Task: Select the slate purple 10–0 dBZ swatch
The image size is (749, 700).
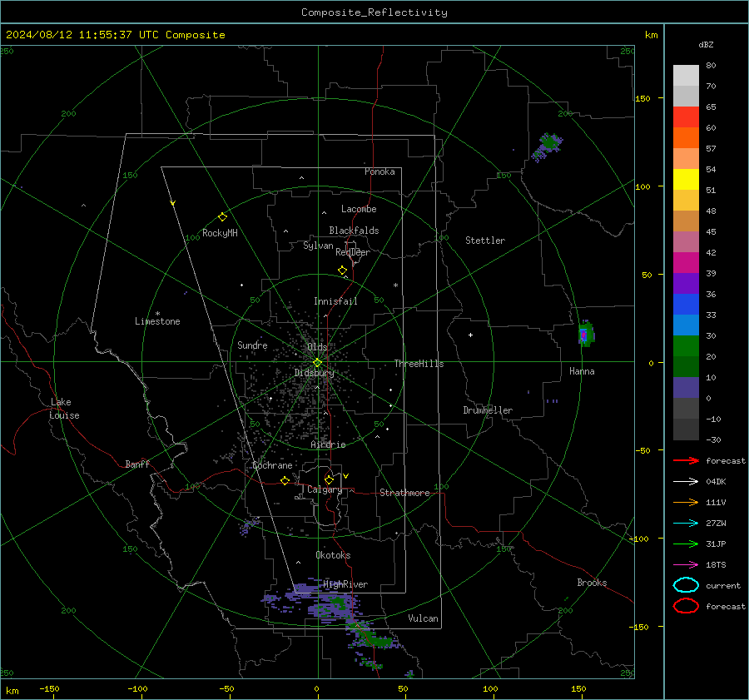Action: (x=686, y=388)
